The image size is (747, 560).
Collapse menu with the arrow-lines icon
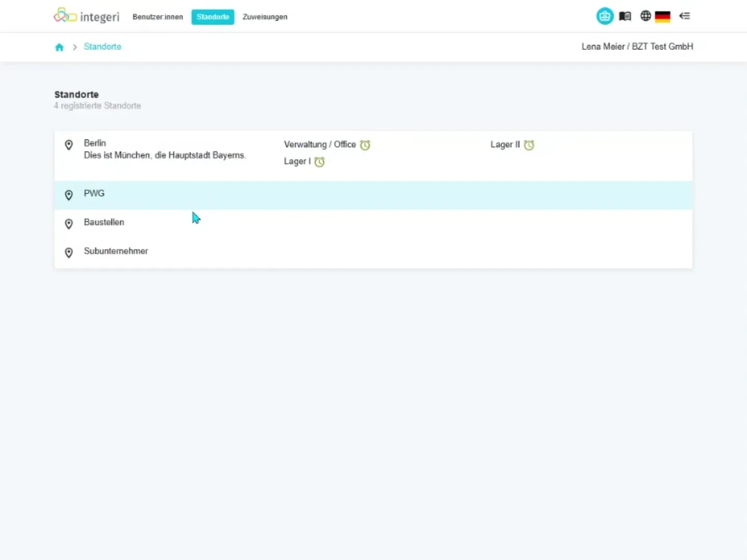pos(685,16)
